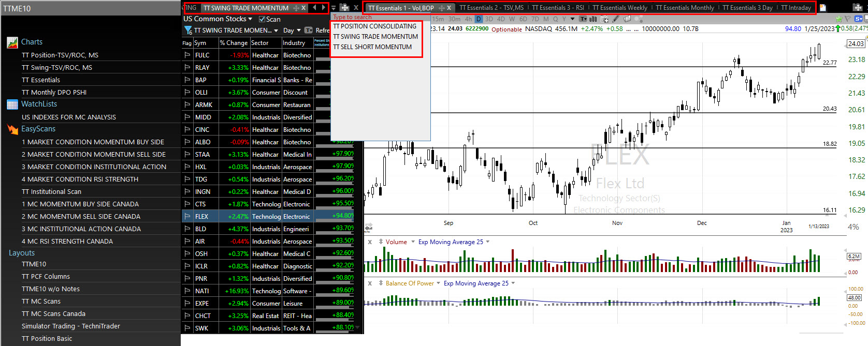Viewport: 868px width, 346px height.
Task: Click the scan filter funnel icon
Action: [188, 31]
